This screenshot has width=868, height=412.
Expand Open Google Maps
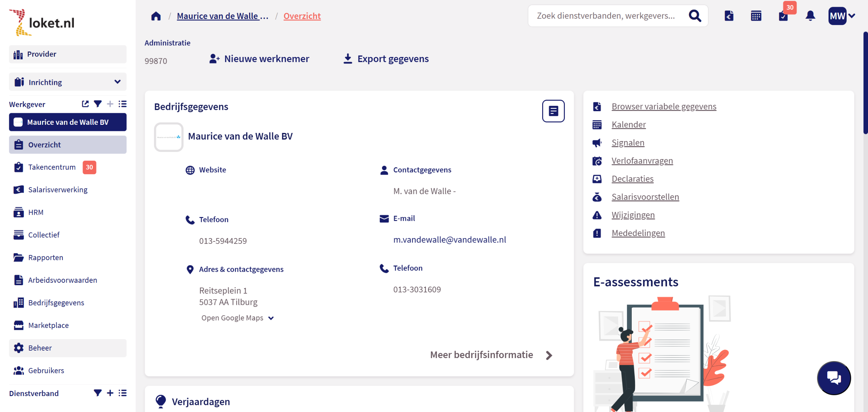(x=237, y=318)
